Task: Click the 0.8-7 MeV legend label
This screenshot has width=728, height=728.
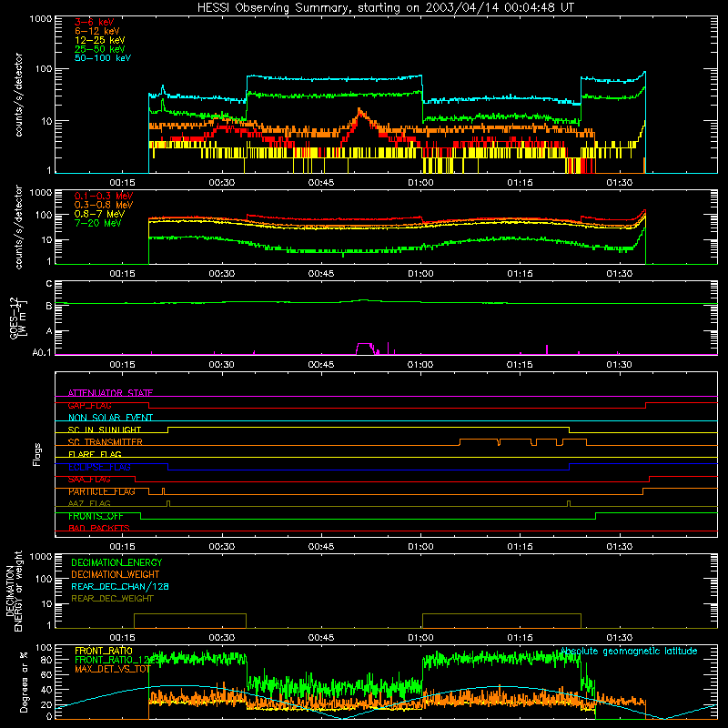Action: tap(99, 214)
